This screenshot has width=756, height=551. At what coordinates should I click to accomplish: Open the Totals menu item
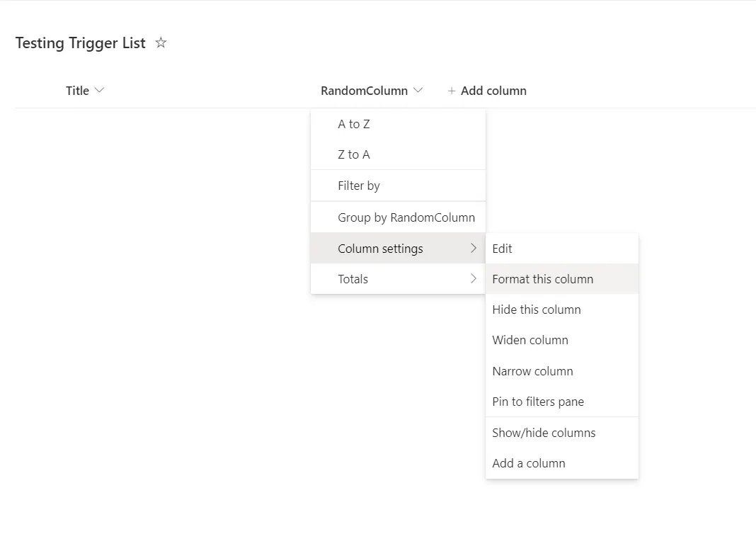point(353,279)
